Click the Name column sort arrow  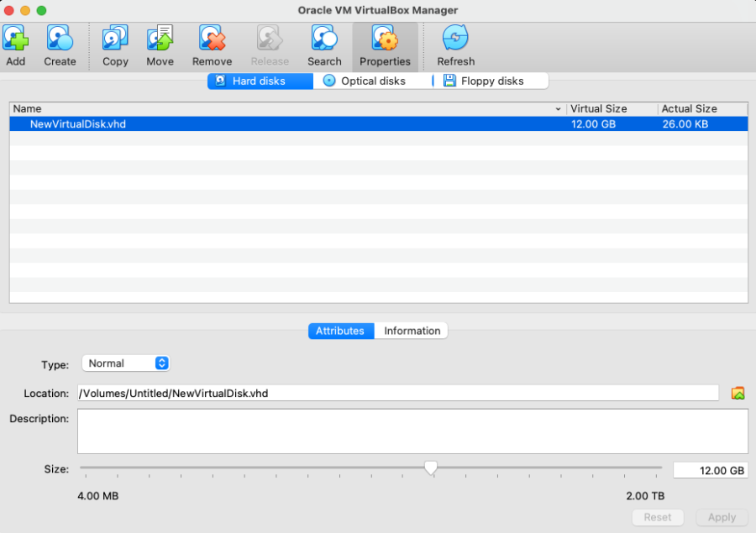[558, 109]
